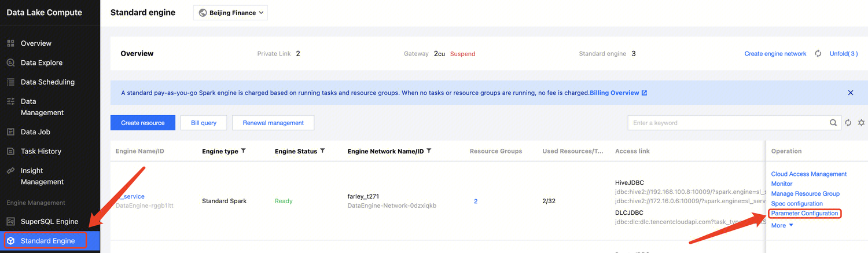Click the Create resource button

click(142, 123)
